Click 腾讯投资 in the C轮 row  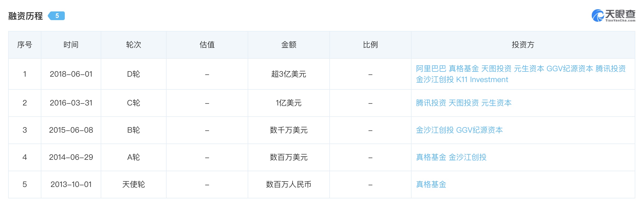click(431, 103)
